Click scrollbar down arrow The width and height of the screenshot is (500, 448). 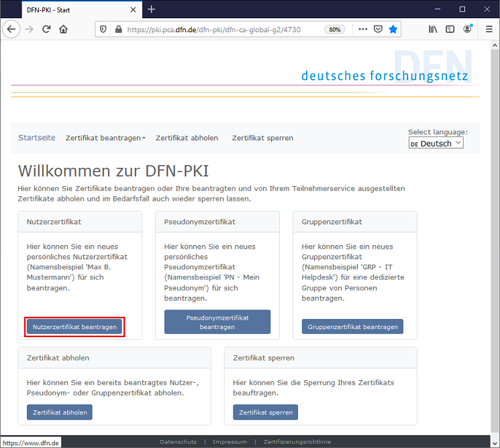[495, 443]
